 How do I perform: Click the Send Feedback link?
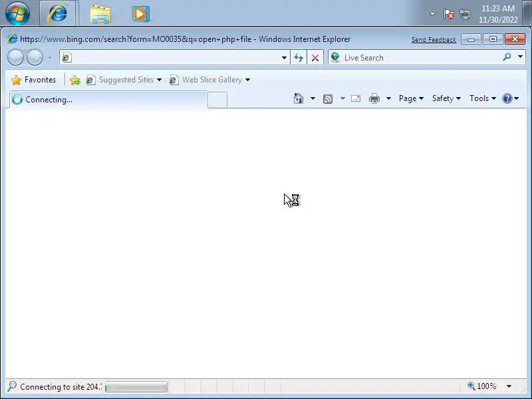click(x=434, y=40)
